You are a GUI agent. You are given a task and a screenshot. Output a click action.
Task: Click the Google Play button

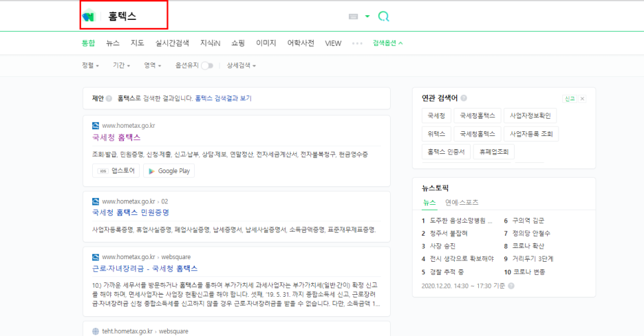coord(169,170)
